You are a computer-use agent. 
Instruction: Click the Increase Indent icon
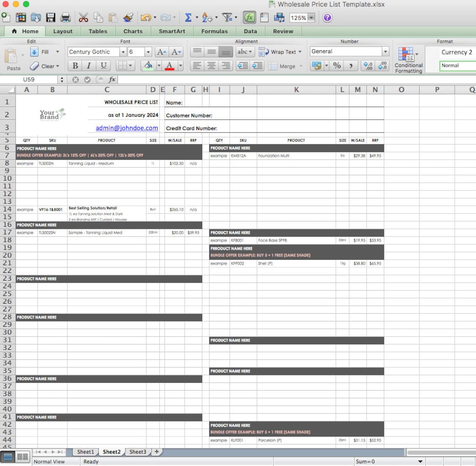pyautogui.click(x=257, y=66)
